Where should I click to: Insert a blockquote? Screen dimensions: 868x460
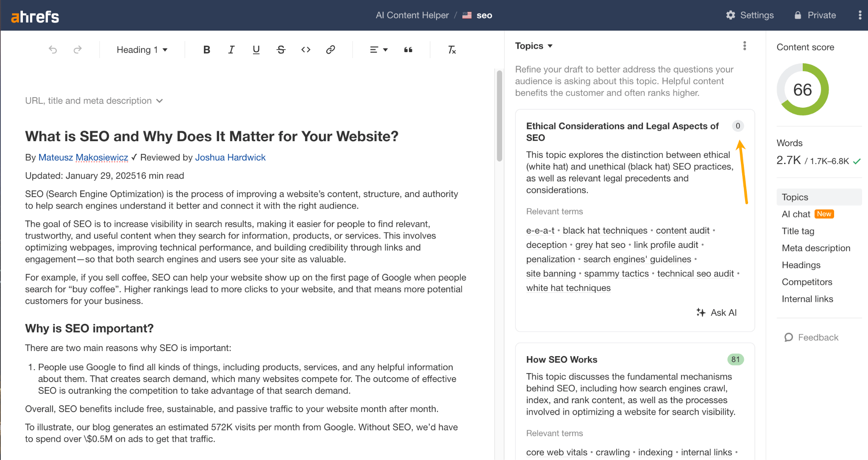click(408, 50)
